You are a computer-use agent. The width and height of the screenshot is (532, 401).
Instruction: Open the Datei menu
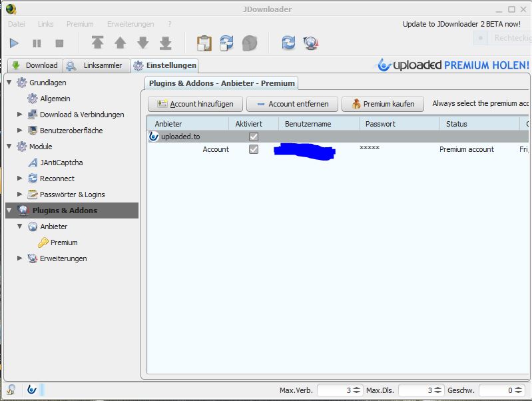pyautogui.click(x=16, y=24)
